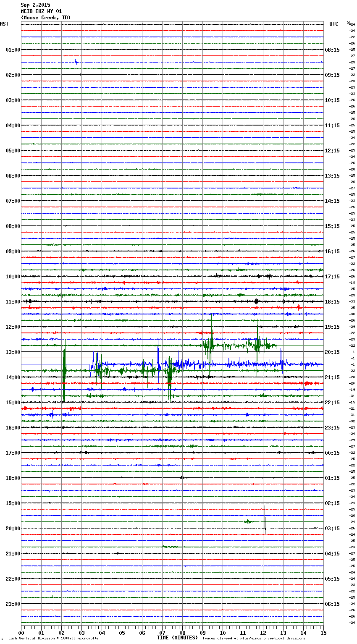The width and height of the screenshot is (357, 644).
Task: Click the 23:00 MST time label
Action: [13, 604]
